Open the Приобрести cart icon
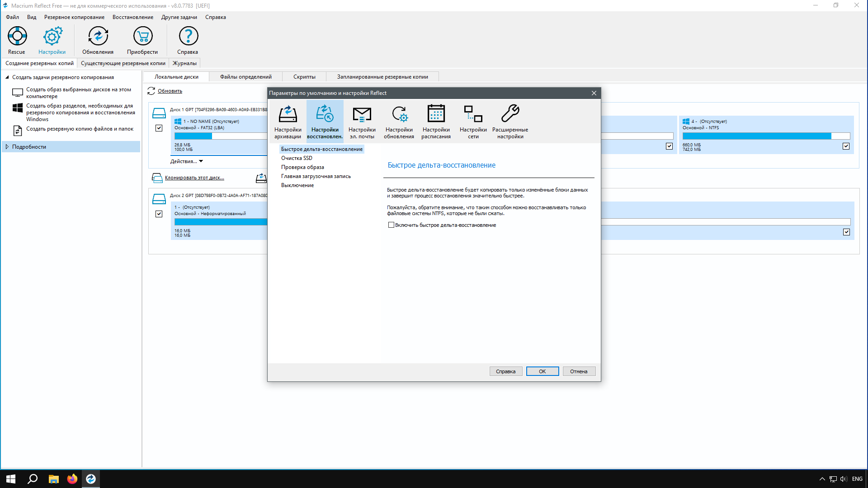Viewport: 868px width, 488px height. click(142, 41)
